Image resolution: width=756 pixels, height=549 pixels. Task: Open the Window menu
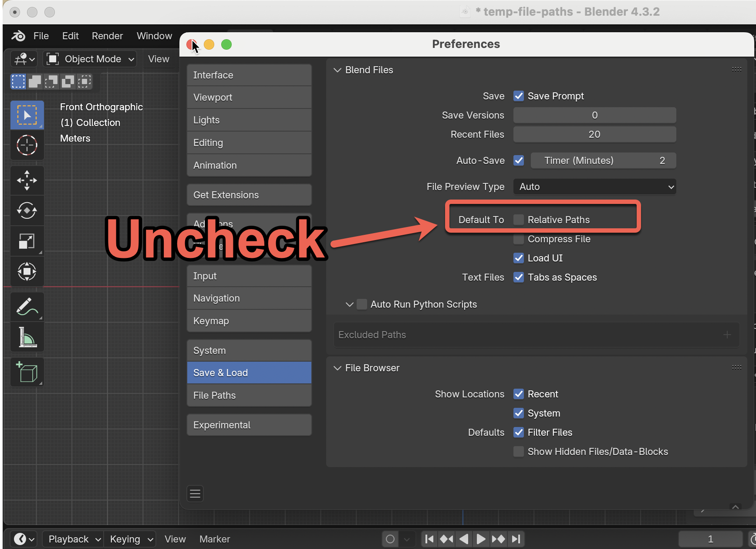[154, 36]
